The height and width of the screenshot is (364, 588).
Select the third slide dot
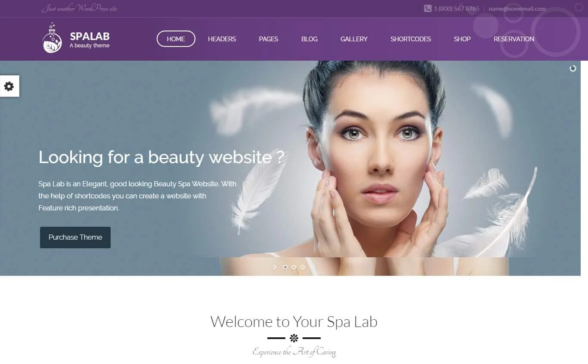[303, 267]
